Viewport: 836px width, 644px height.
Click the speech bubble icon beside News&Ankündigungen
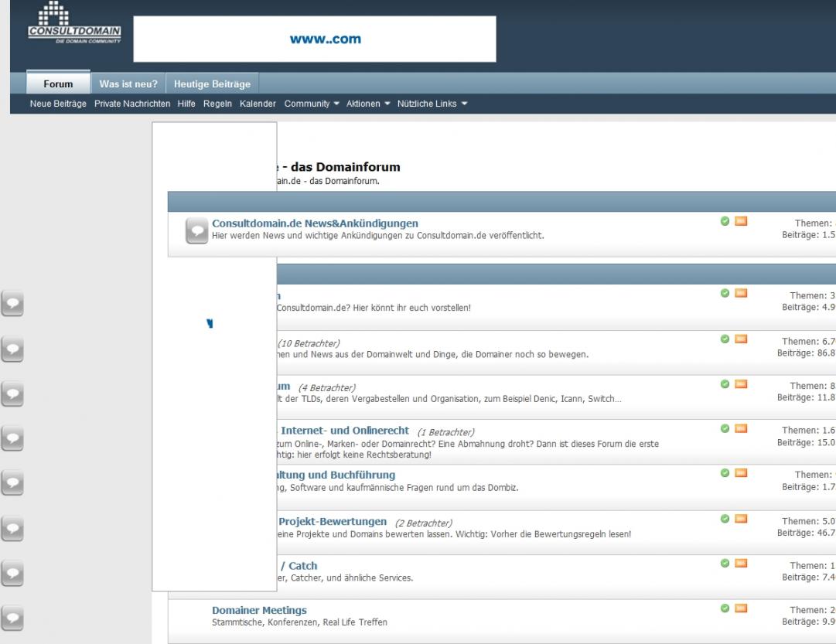197,230
